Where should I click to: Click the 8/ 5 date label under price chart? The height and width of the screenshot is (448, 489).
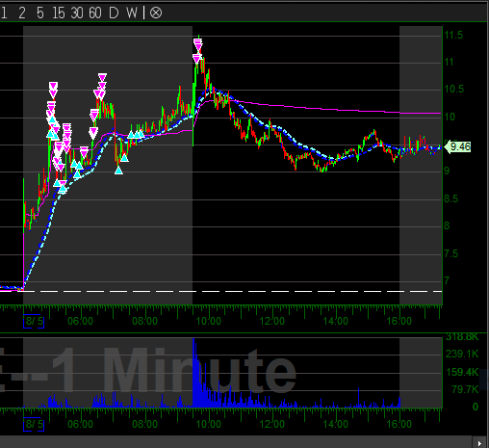point(34,321)
